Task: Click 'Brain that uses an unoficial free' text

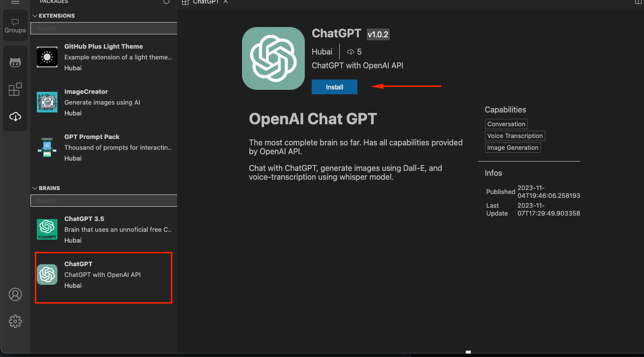Action: click(118, 229)
